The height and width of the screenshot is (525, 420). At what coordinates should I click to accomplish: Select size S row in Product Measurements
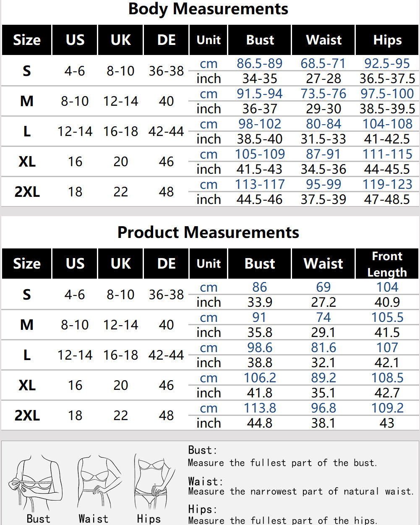[x=210, y=295]
